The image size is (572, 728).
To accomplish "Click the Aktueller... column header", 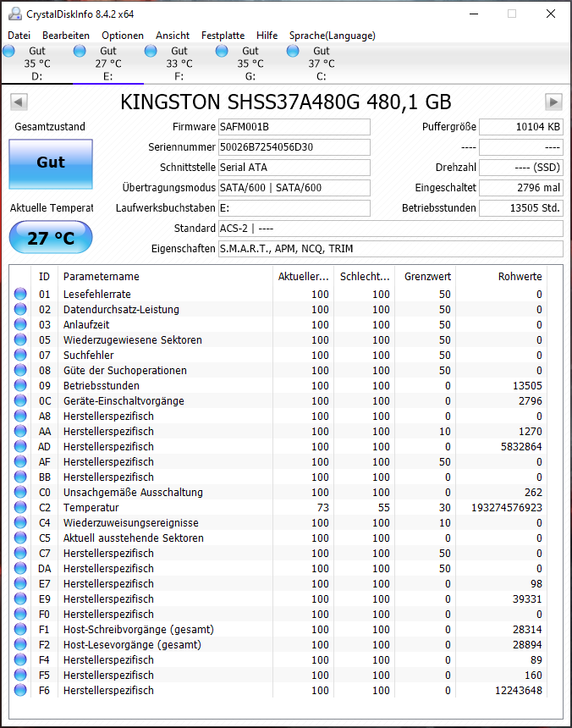I will tap(304, 277).
